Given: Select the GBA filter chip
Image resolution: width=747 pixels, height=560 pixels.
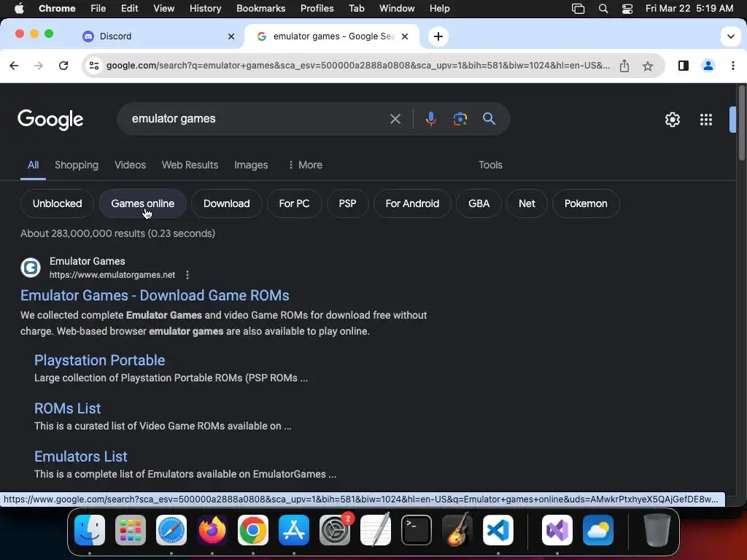Looking at the screenshot, I should 479,204.
